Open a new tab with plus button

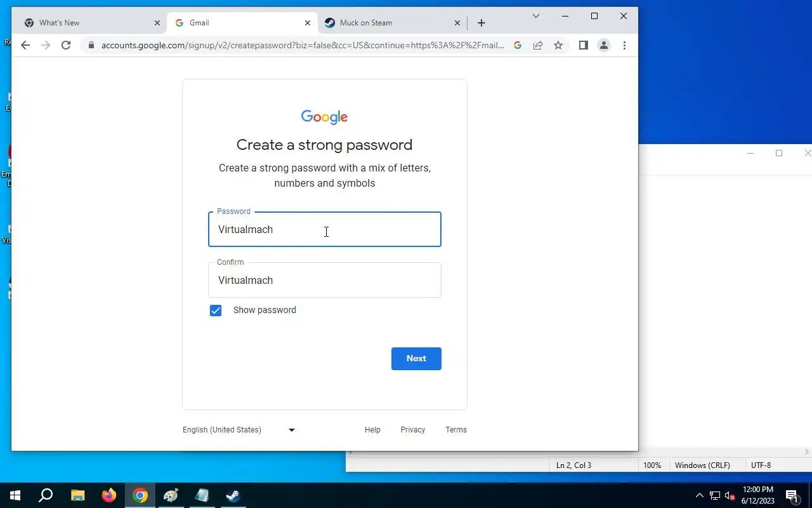pyautogui.click(x=481, y=23)
